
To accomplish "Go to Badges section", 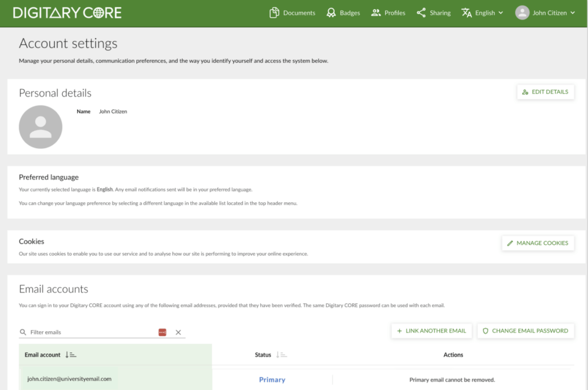I will pos(343,13).
